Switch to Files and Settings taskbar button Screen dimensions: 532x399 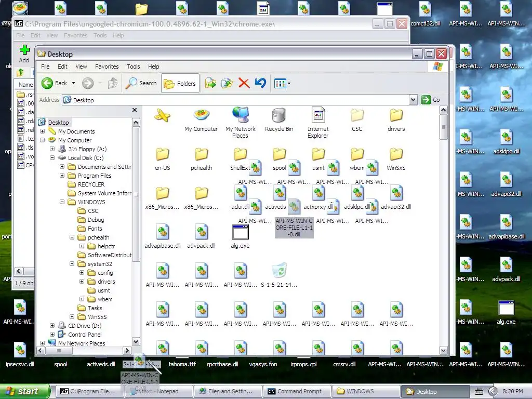point(229,391)
